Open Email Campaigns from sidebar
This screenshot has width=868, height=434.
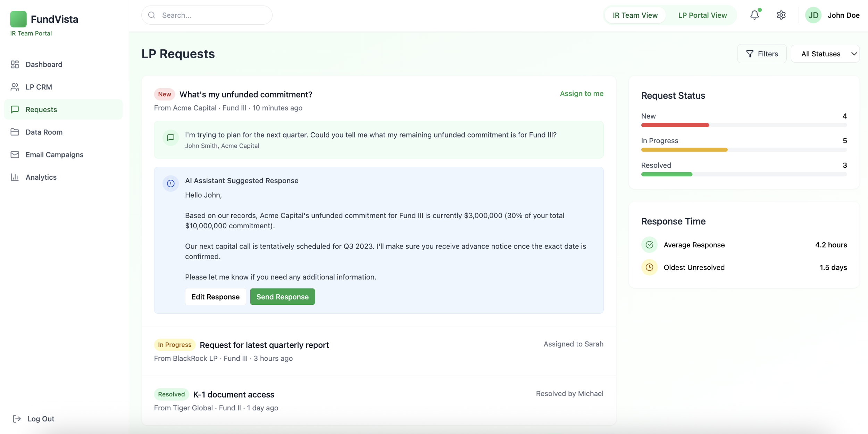55,155
